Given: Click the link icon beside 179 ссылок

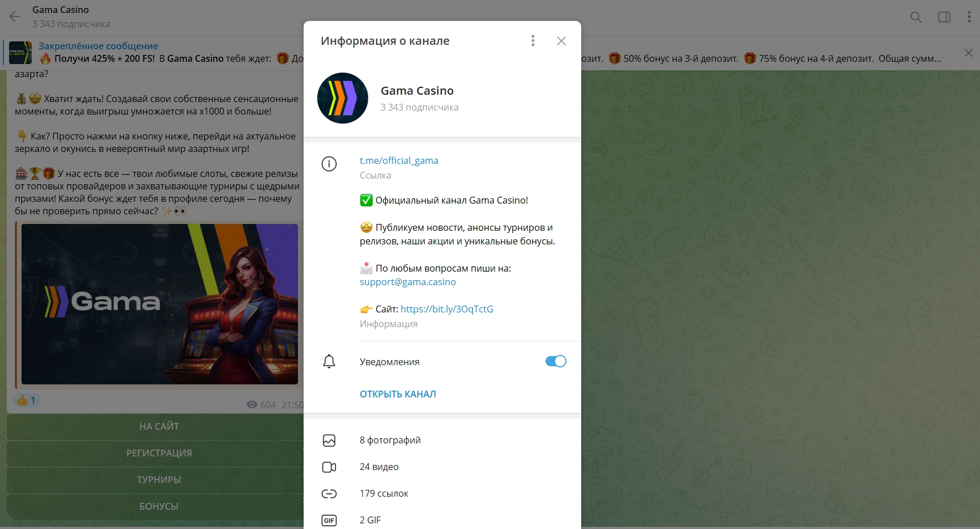Looking at the screenshot, I should tap(329, 493).
